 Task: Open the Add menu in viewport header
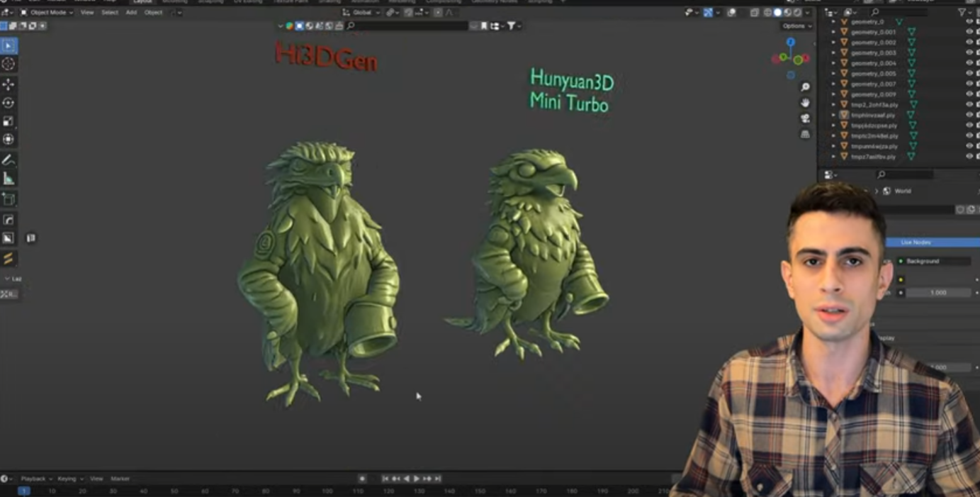(x=131, y=12)
